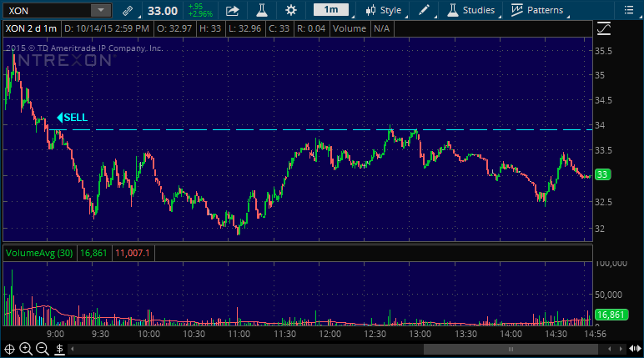Click the L: 32.96 low value
644x358 pixels.
click(x=245, y=28)
